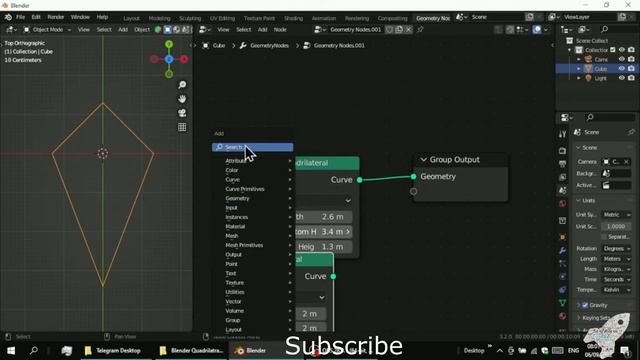Toggle Light render camera icon in outliner
The height and width of the screenshot is (360, 640).
(631, 78)
